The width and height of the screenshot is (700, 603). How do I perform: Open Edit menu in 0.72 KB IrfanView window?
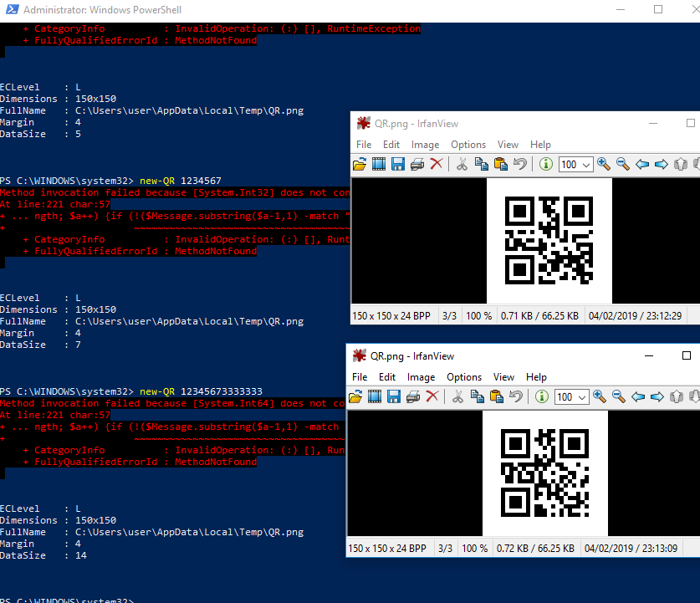387,377
